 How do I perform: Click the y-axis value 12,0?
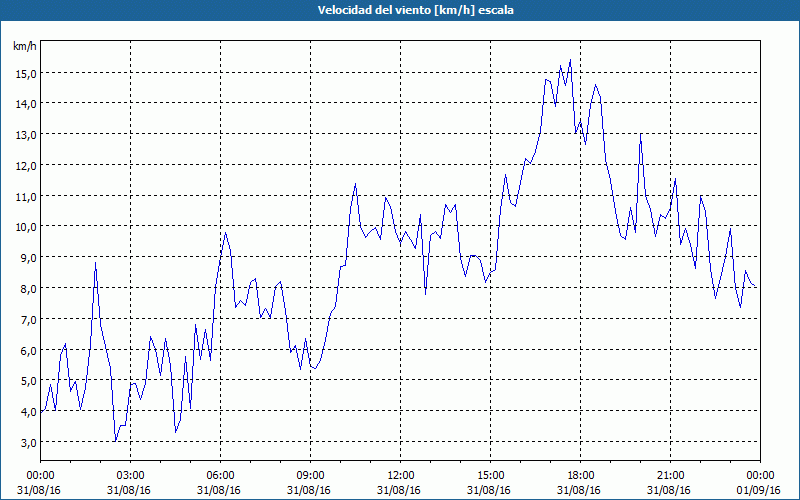point(26,165)
